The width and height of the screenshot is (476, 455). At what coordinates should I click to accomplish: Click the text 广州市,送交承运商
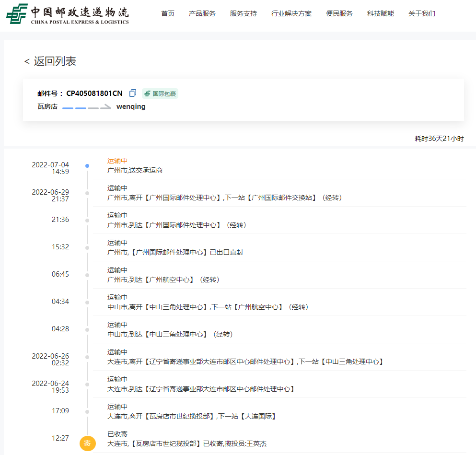click(x=135, y=170)
